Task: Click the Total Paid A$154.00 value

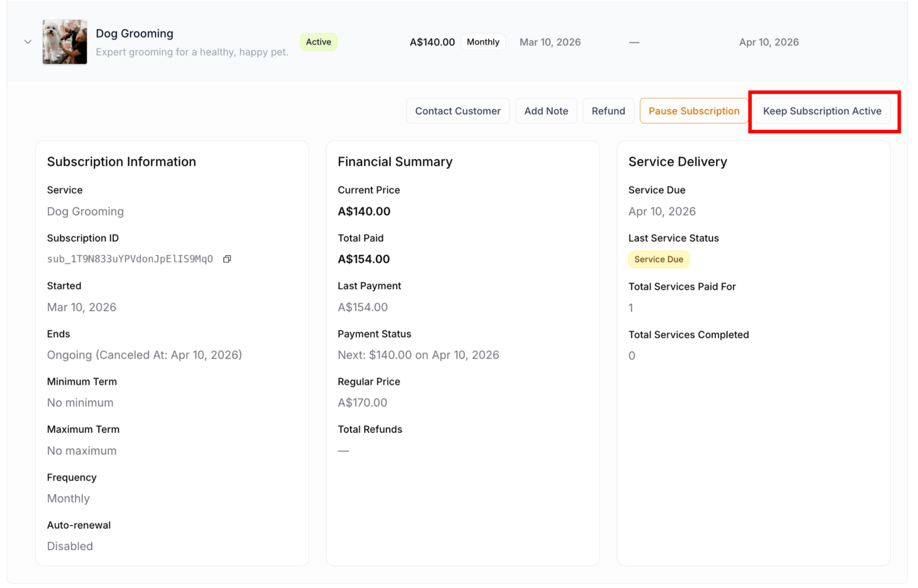Action: point(364,259)
